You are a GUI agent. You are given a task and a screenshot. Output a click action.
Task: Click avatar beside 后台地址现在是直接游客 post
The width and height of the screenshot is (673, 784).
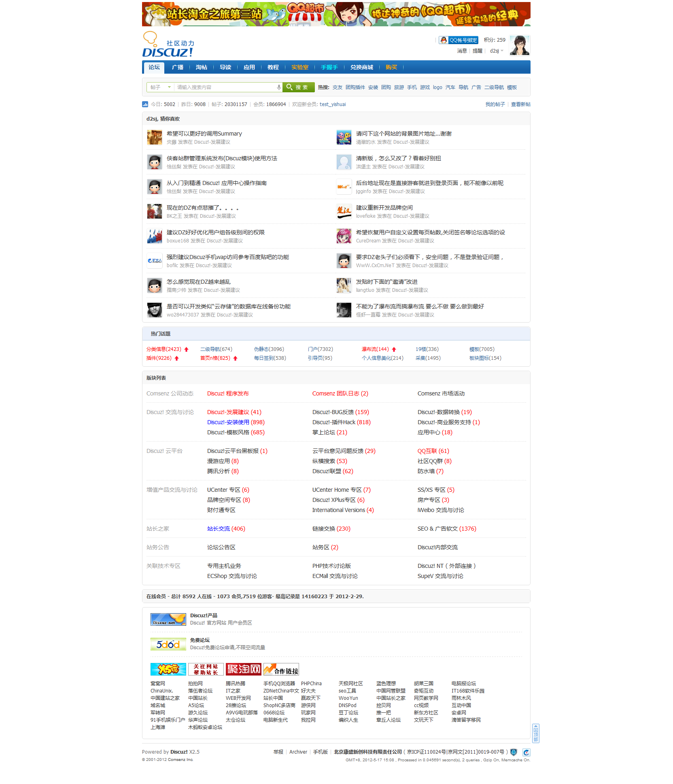pos(344,187)
